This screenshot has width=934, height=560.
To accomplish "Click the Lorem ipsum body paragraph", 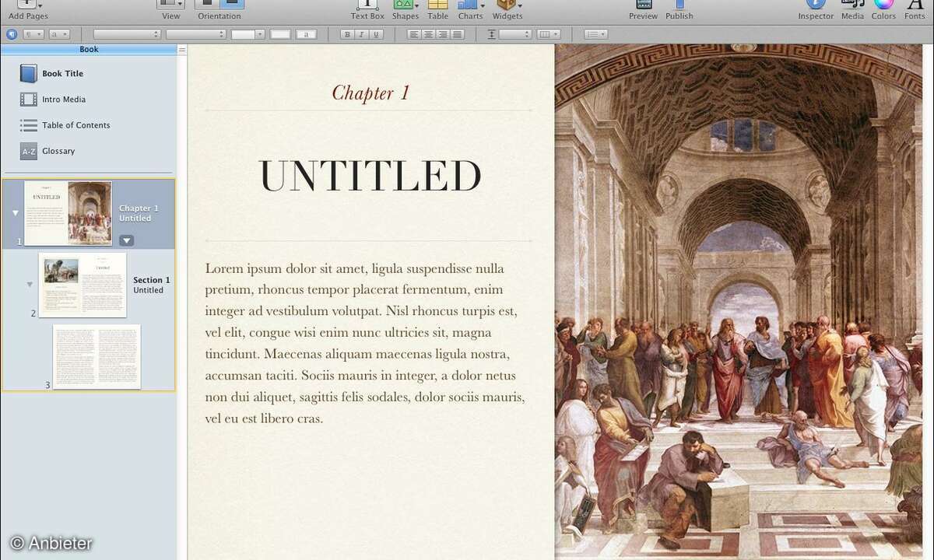I will (367, 343).
